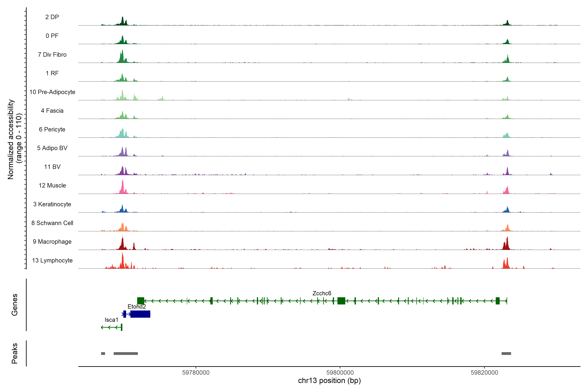Click the chr13 position (bp) axis title
The height and width of the screenshot is (392, 588).
tap(329, 381)
